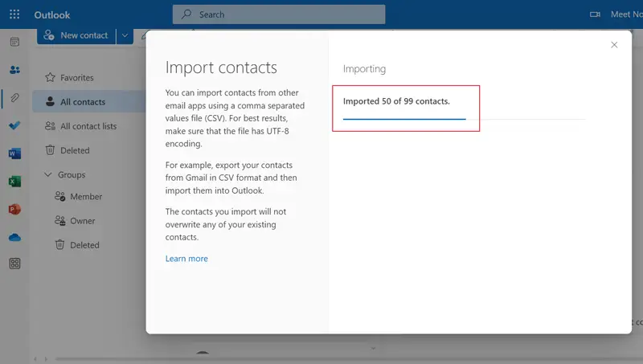Open All contact lists

coord(89,126)
